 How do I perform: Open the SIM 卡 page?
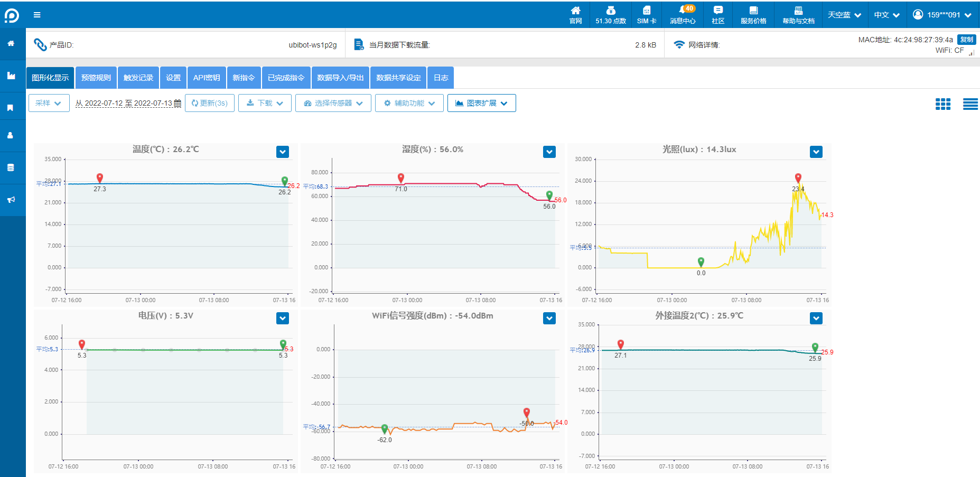click(647, 15)
